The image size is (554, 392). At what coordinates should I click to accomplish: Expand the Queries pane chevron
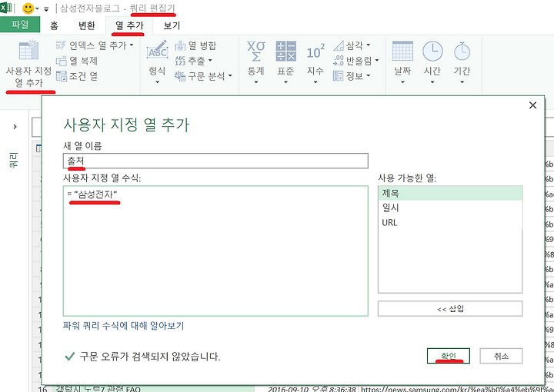[15, 127]
